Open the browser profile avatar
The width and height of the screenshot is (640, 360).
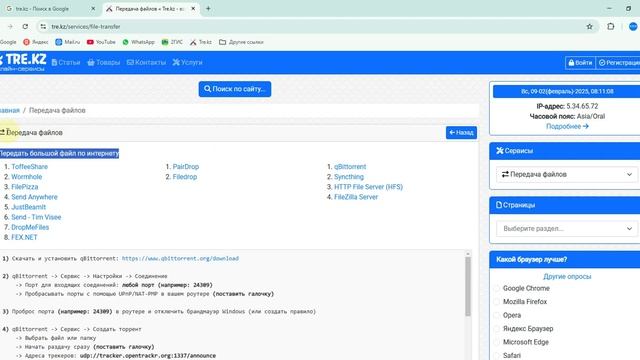pyautogui.click(x=633, y=27)
